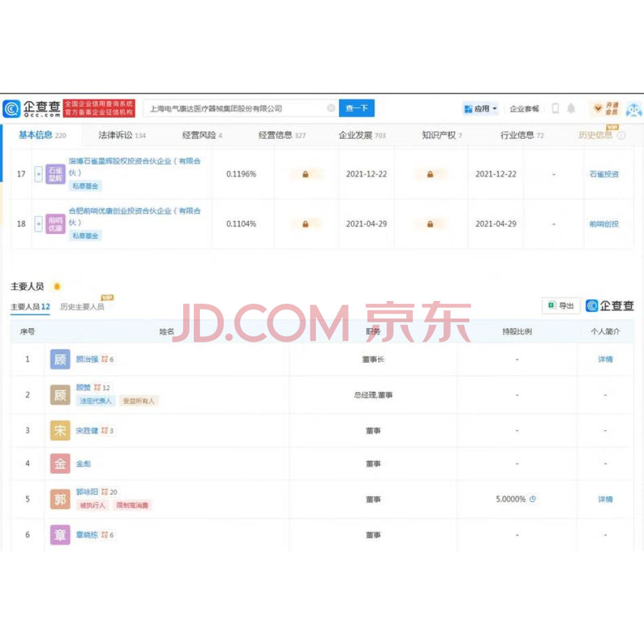Click the first lock icon in row 17

305,174
